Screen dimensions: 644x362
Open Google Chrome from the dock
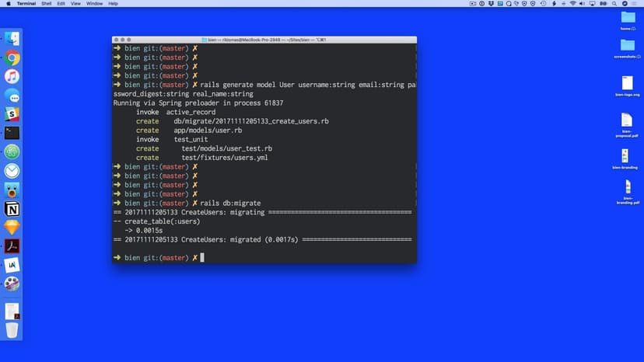(12, 57)
